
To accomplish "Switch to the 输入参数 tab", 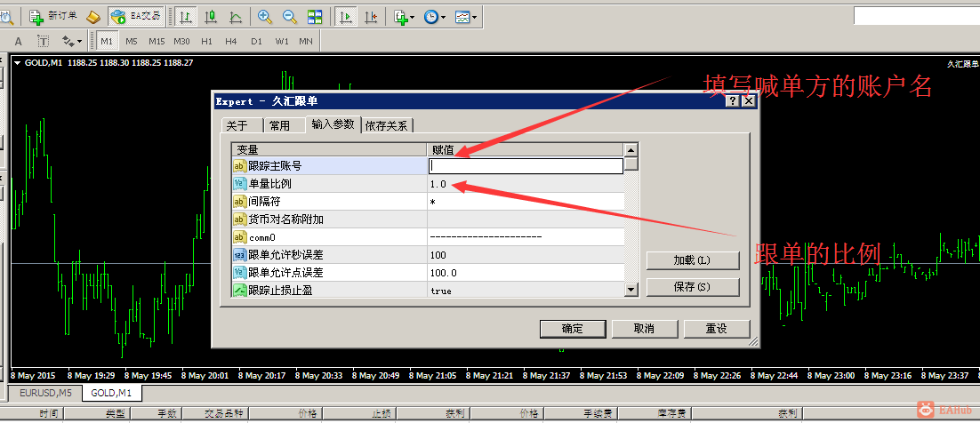I will [333, 124].
